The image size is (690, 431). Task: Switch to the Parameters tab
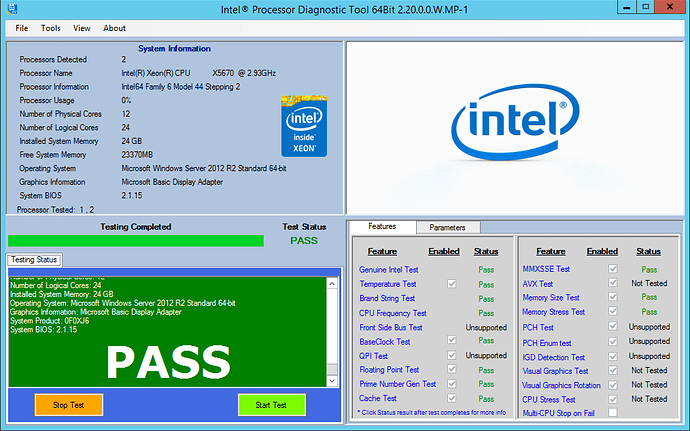coord(448,227)
